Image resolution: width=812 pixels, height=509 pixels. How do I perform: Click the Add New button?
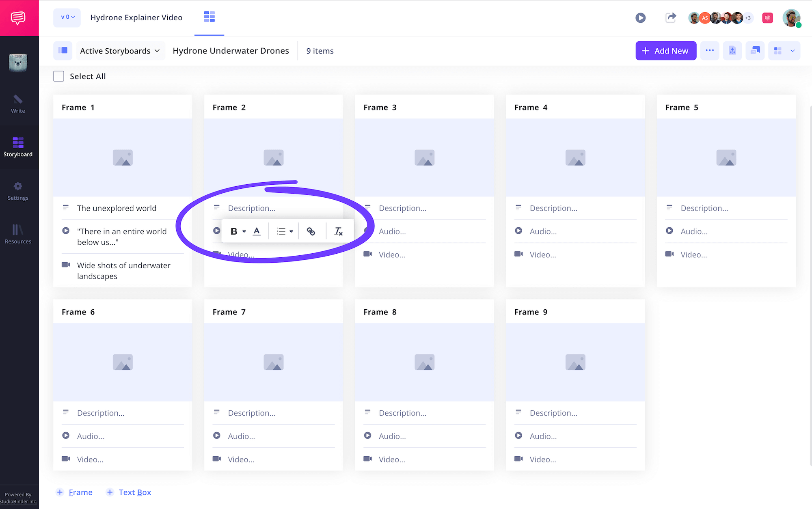coord(665,51)
